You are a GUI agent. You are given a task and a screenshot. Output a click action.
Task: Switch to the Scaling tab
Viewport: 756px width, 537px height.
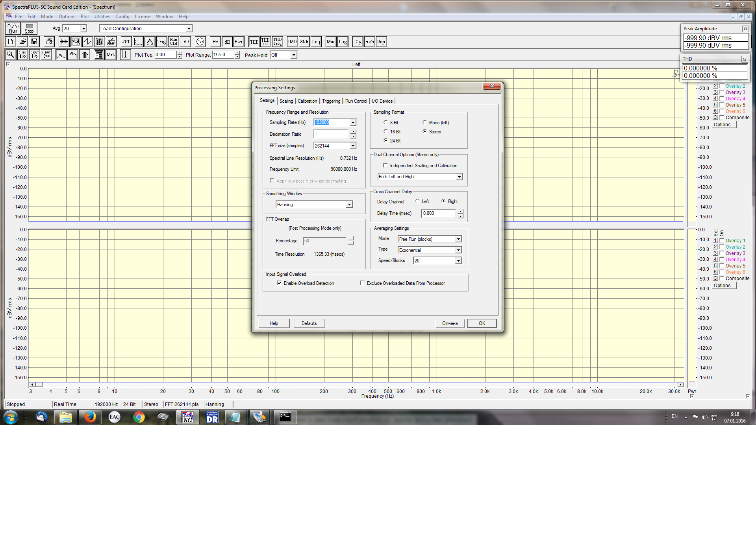286,101
